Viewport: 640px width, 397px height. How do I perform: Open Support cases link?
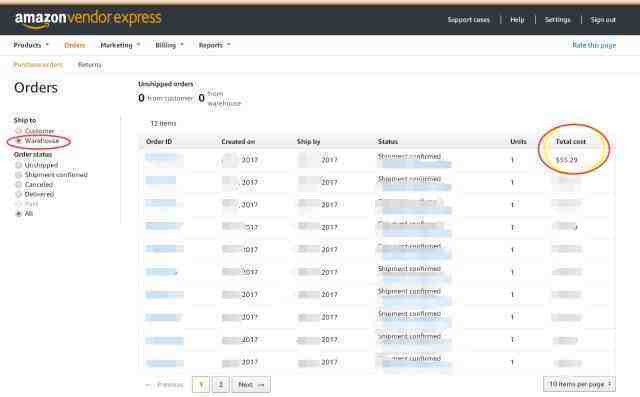[x=468, y=20]
